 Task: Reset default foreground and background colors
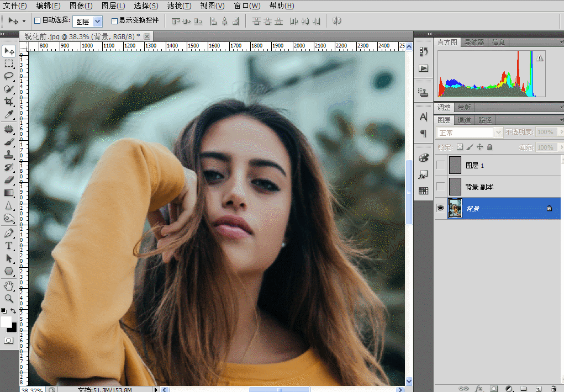click(x=4, y=311)
